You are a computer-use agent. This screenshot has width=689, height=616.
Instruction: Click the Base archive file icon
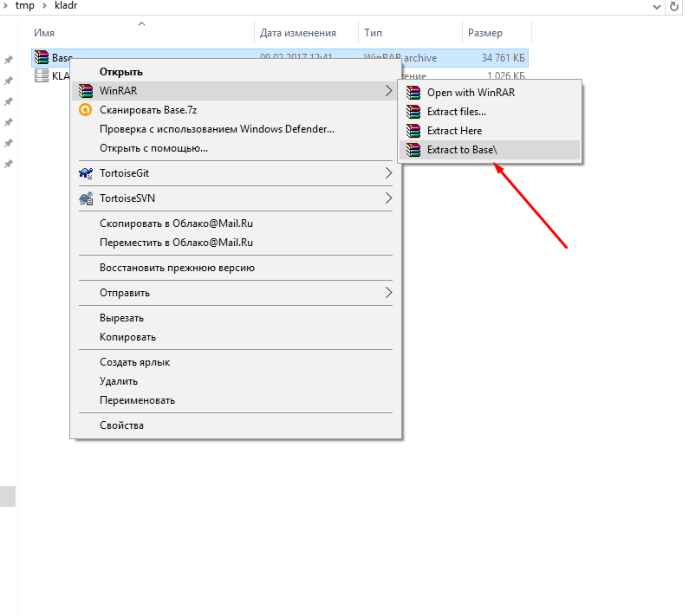pos(42,57)
